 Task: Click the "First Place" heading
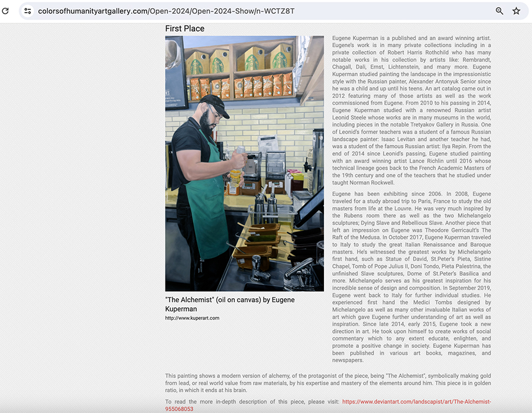pyautogui.click(x=184, y=28)
